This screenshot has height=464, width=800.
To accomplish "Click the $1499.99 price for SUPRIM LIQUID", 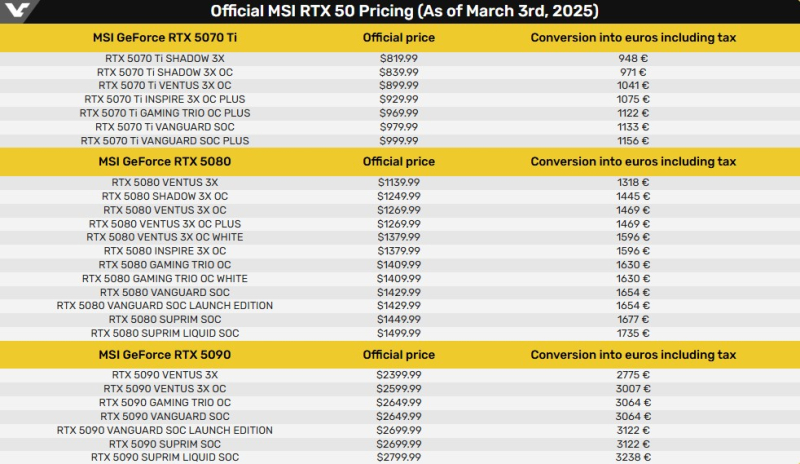I will (399, 333).
